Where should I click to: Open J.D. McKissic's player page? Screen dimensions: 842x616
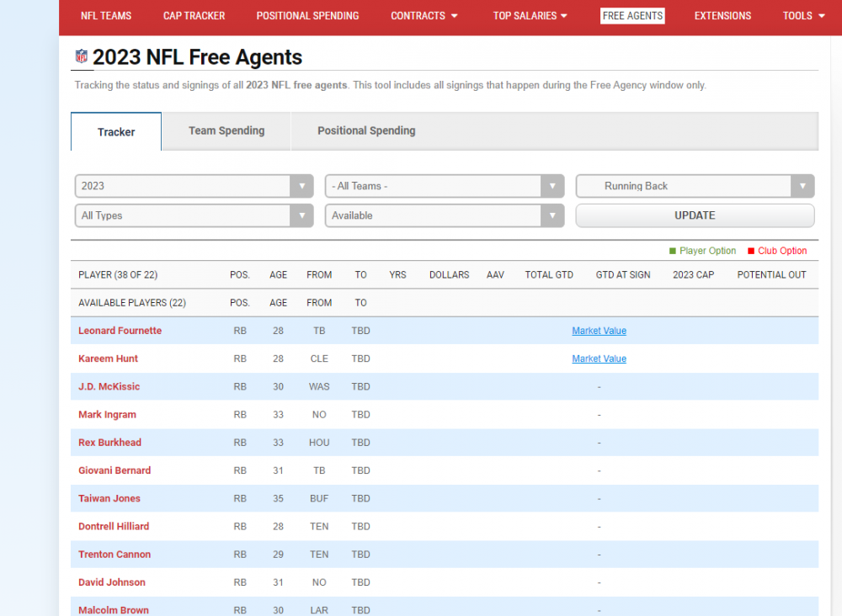[109, 386]
